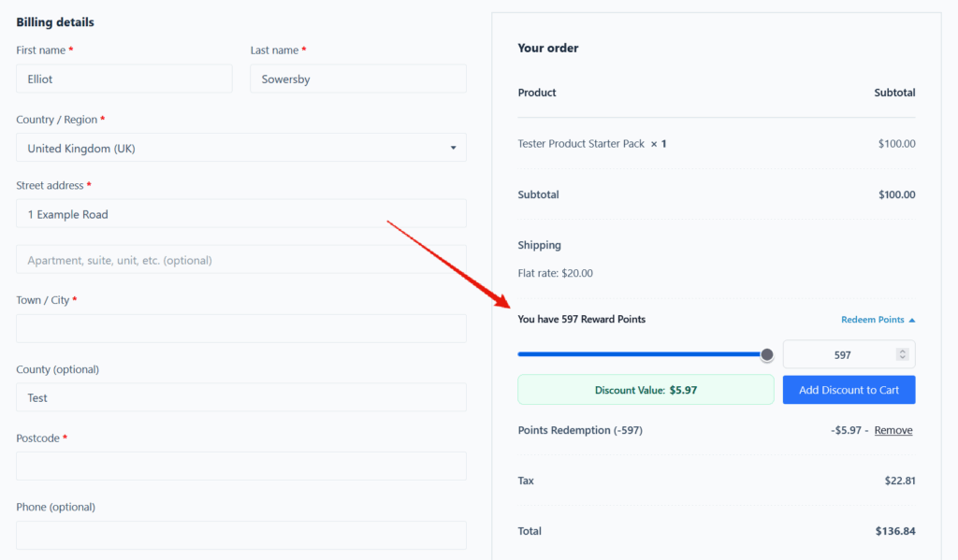Increase points with the stepper up arrow
The image size is (958, 560).
click(x=902, y=351)
